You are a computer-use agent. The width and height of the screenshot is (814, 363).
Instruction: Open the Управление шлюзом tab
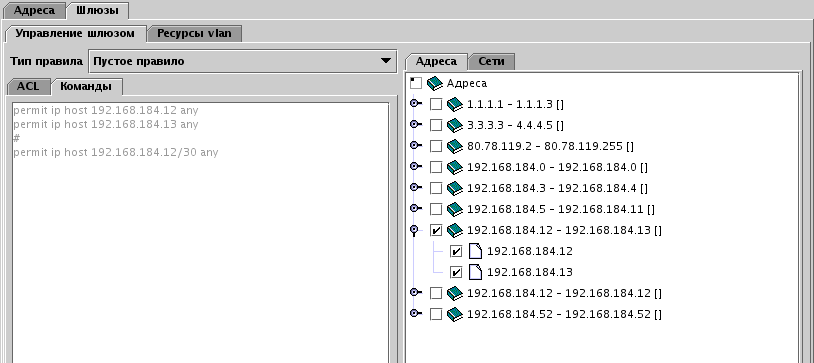click(75, 33)
